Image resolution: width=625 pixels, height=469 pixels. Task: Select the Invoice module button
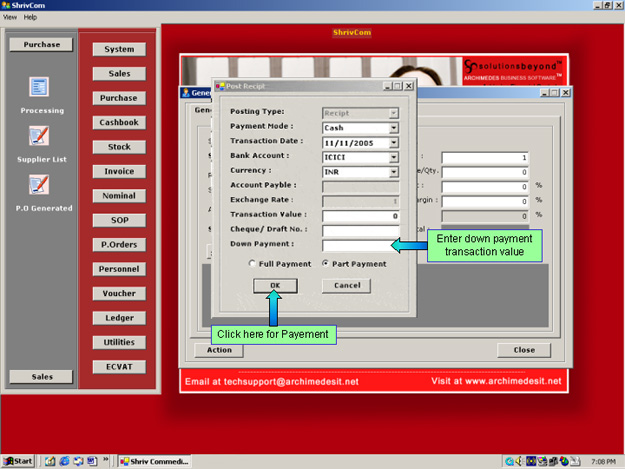[119, 171]
